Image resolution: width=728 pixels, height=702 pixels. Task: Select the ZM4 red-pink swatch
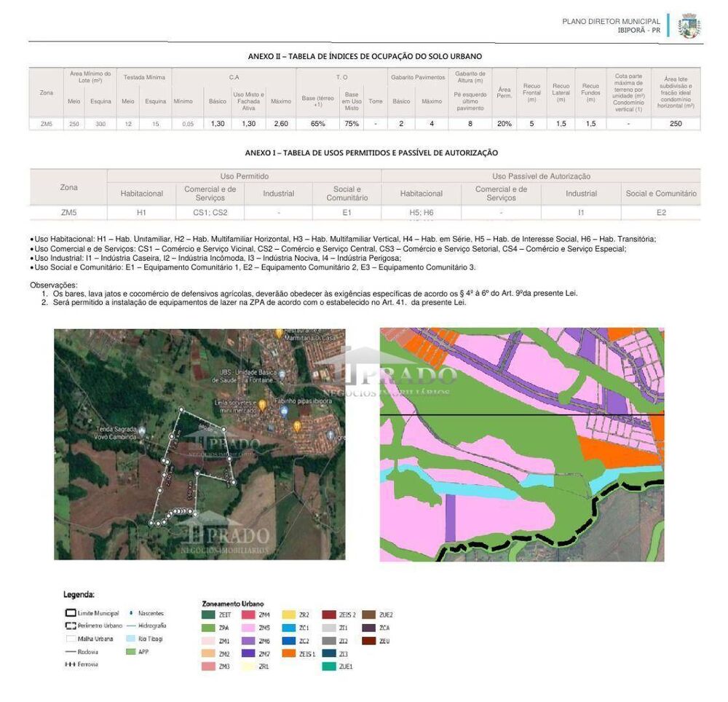tap(248, 615)
